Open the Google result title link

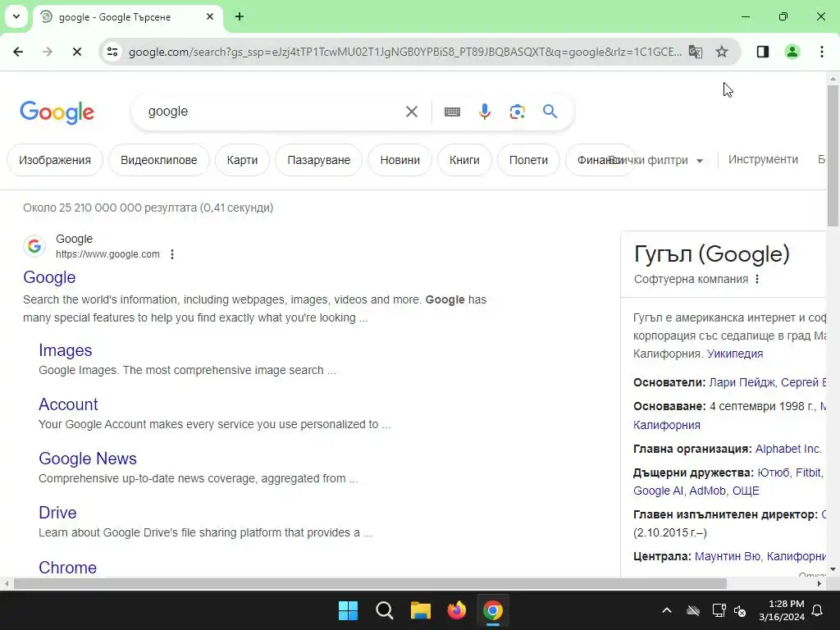tap(49, 277)
